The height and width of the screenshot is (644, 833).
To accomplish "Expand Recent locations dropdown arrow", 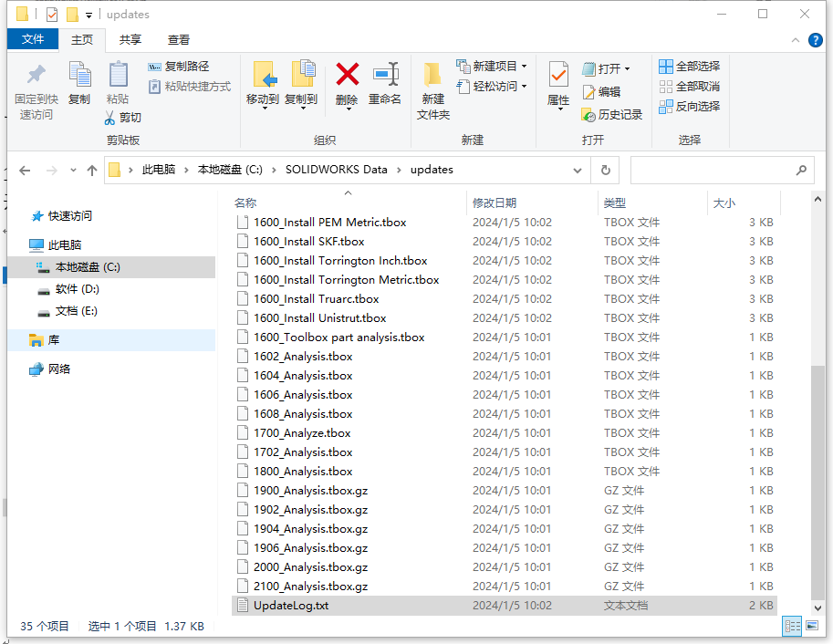I will pyautogui.click(x=73, y=170).
